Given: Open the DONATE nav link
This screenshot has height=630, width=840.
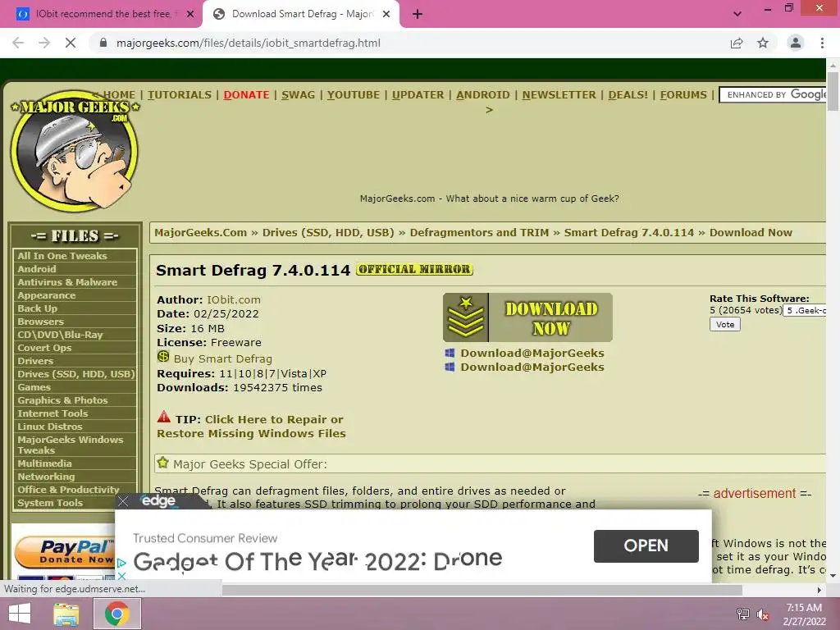Looking at the screenshot, I should [246, 95].
